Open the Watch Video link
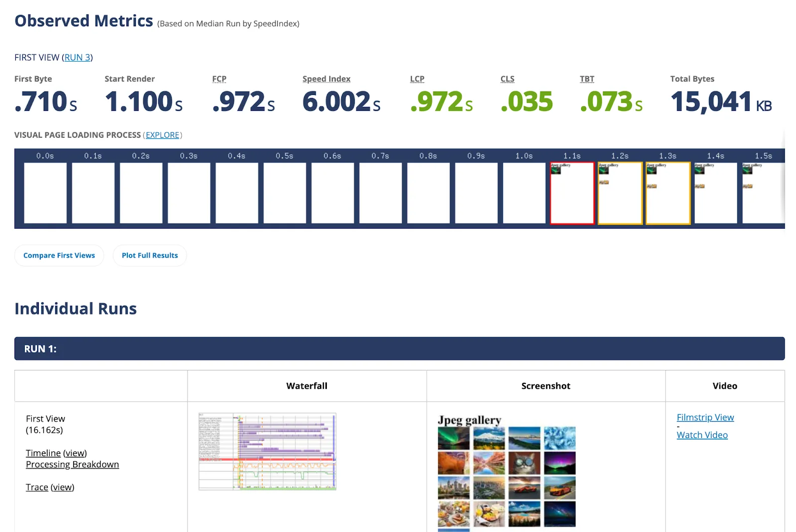The width and height of the screenshot is (796, 532). 702,435
